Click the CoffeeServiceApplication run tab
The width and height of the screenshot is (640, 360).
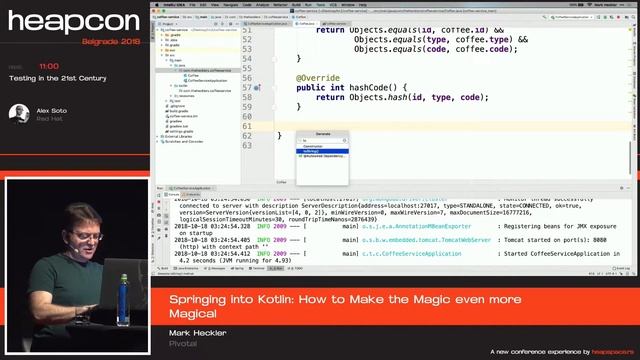click(x=191, y=188)
